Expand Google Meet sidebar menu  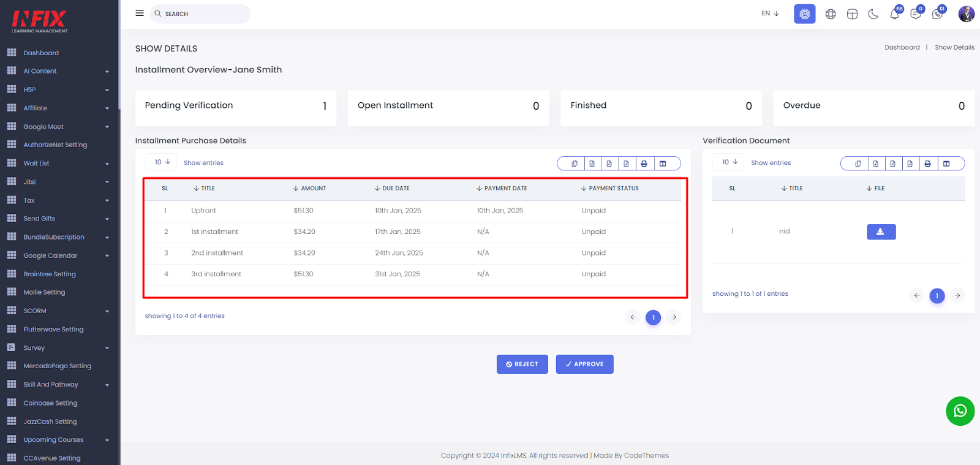(x=59, y=127)
